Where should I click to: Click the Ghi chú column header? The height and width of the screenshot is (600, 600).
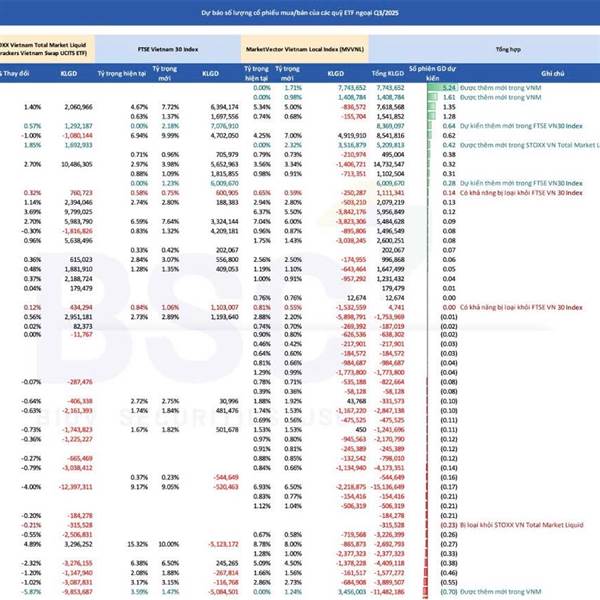pos(552,73)
